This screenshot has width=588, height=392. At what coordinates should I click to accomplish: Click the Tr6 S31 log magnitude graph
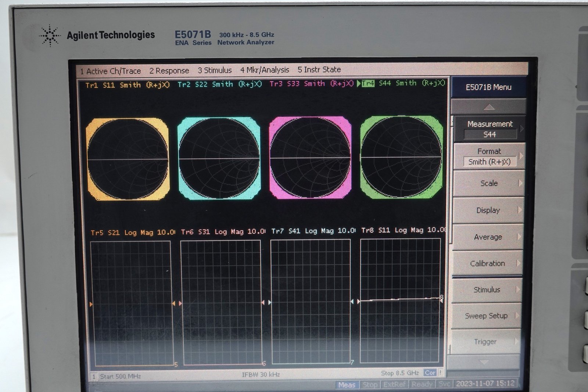[221, 302]
